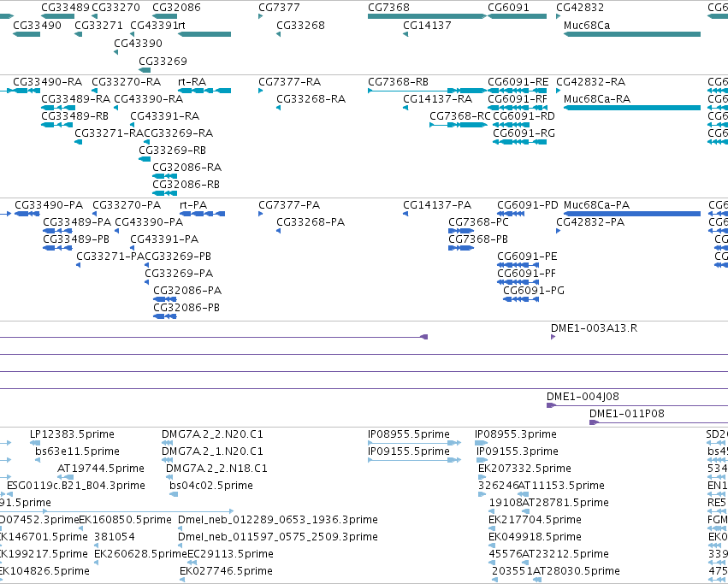Click the CG7368 gene bar
728x584 pixels.
point(427,16)
